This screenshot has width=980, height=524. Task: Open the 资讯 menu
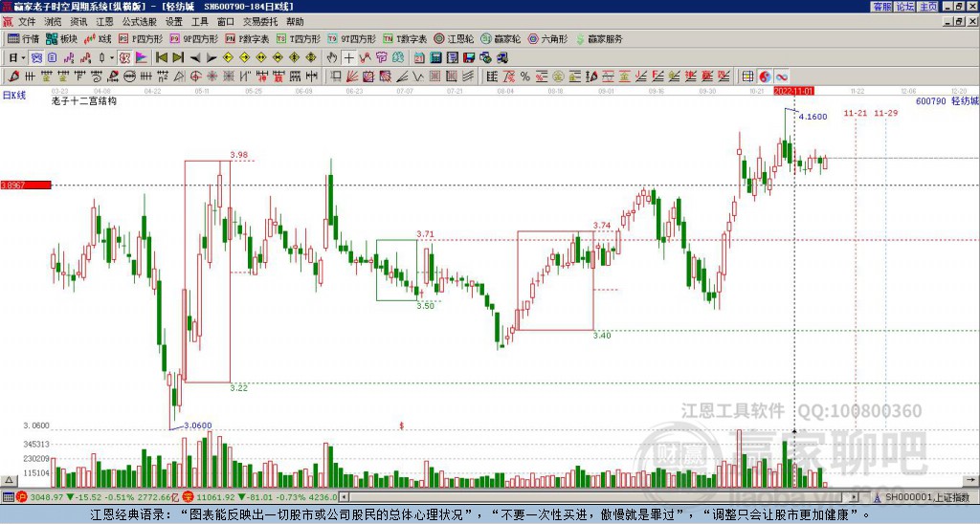tap(78, 22)
